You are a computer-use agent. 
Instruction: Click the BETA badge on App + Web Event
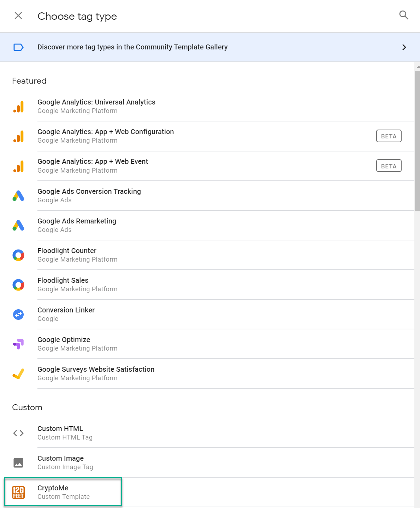[x=389, y=166]
